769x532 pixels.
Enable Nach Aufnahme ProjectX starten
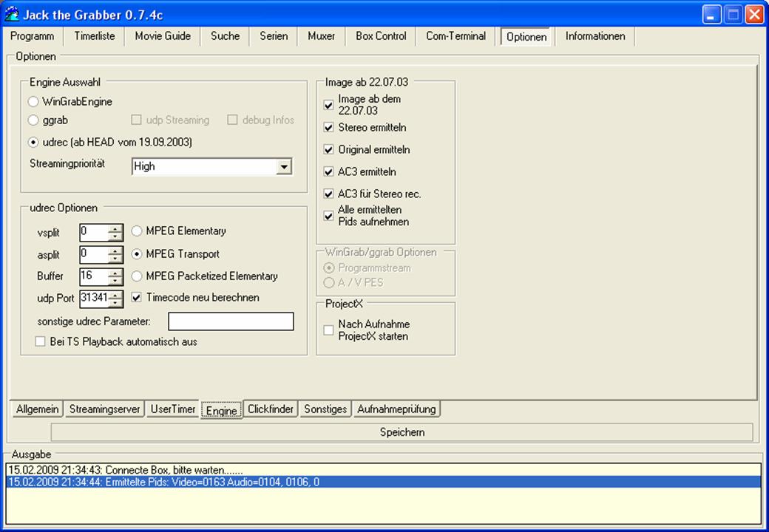pyautogui.click(x=328, y=330)
